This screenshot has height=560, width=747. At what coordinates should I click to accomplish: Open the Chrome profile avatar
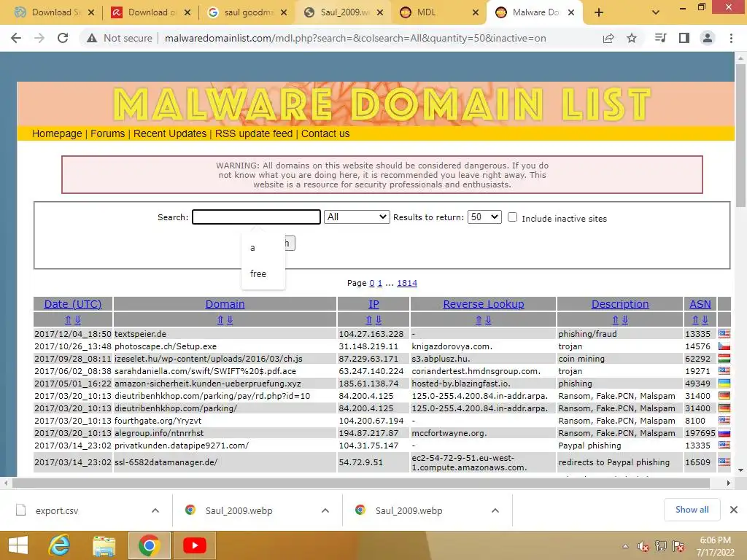[x=708, y=38]
